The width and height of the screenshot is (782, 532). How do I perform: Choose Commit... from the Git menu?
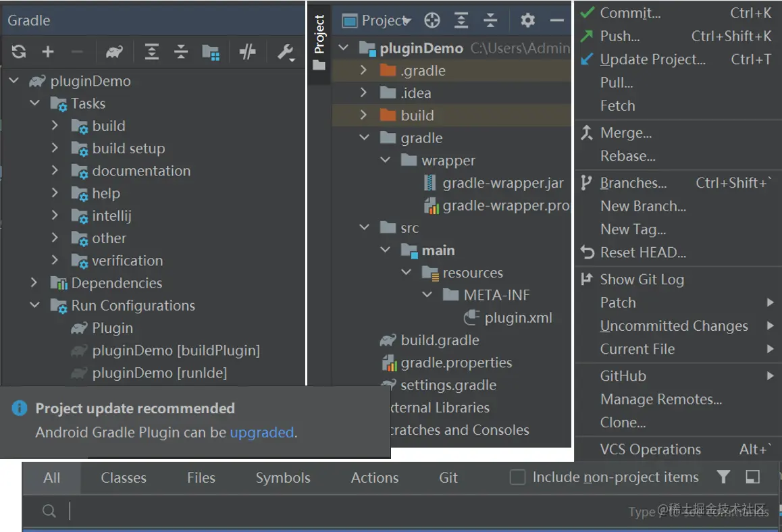pos(677,13)
